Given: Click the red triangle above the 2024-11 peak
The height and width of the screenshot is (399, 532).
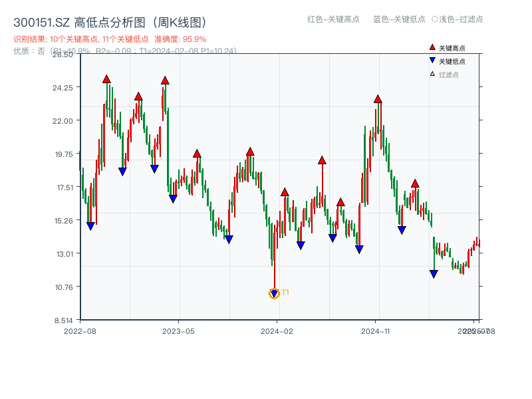Looking at the screenshot, I should (376, 100).
